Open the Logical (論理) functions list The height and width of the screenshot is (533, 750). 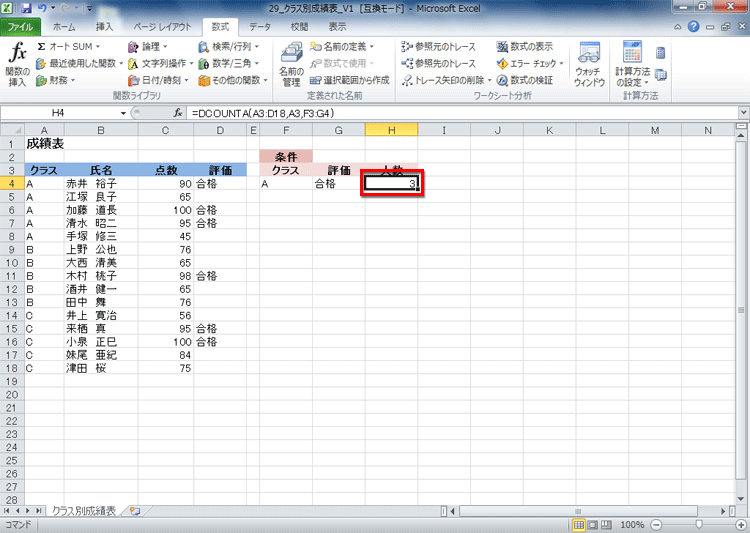click(x=148, y=46)
